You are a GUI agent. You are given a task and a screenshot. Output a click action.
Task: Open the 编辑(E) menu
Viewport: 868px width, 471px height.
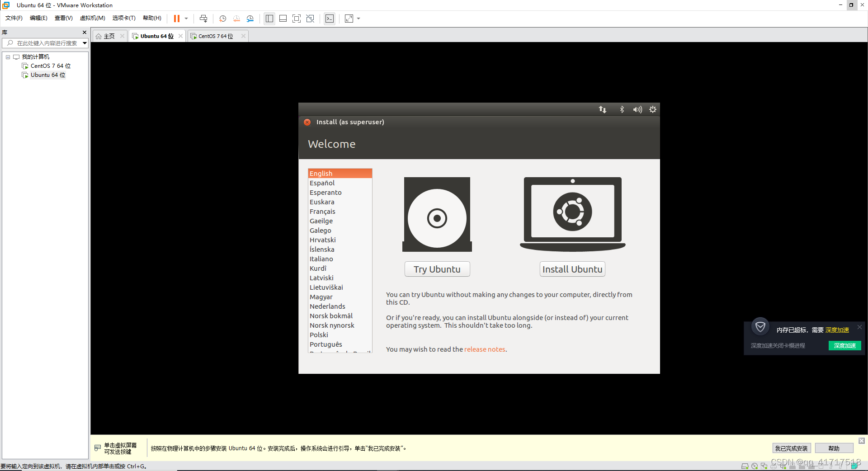38,18
